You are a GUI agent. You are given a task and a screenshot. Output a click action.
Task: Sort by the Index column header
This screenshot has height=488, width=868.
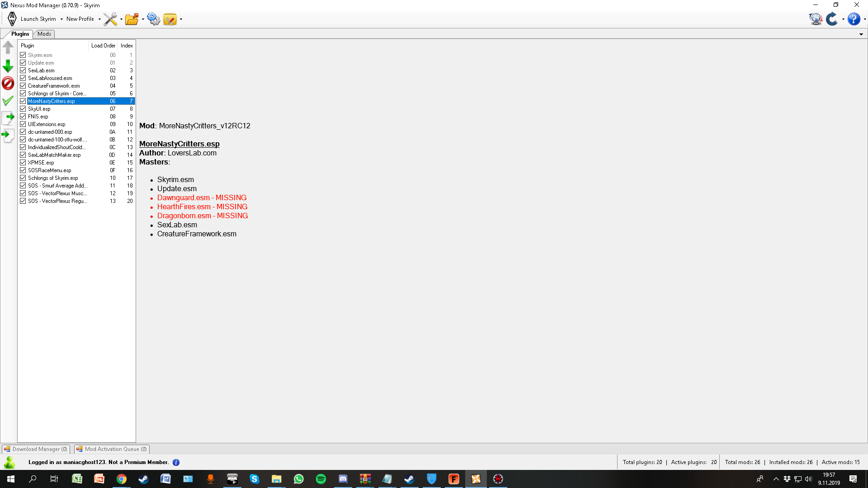point(127,46)
